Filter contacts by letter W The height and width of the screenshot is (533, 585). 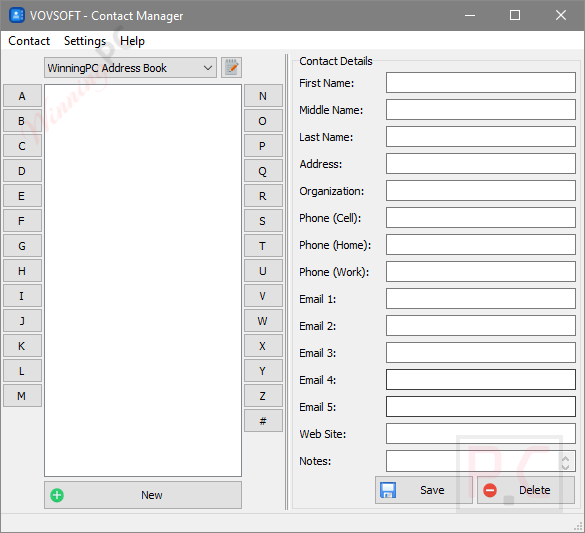263,321
